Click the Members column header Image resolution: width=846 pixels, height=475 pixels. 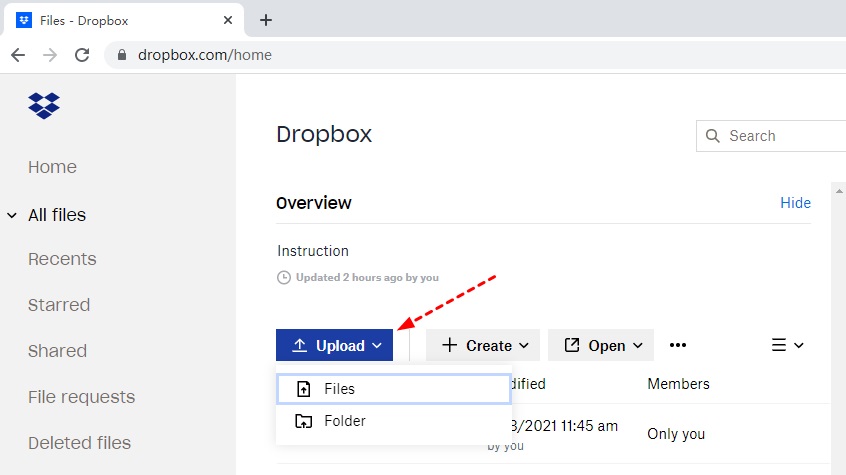point(678,384)
